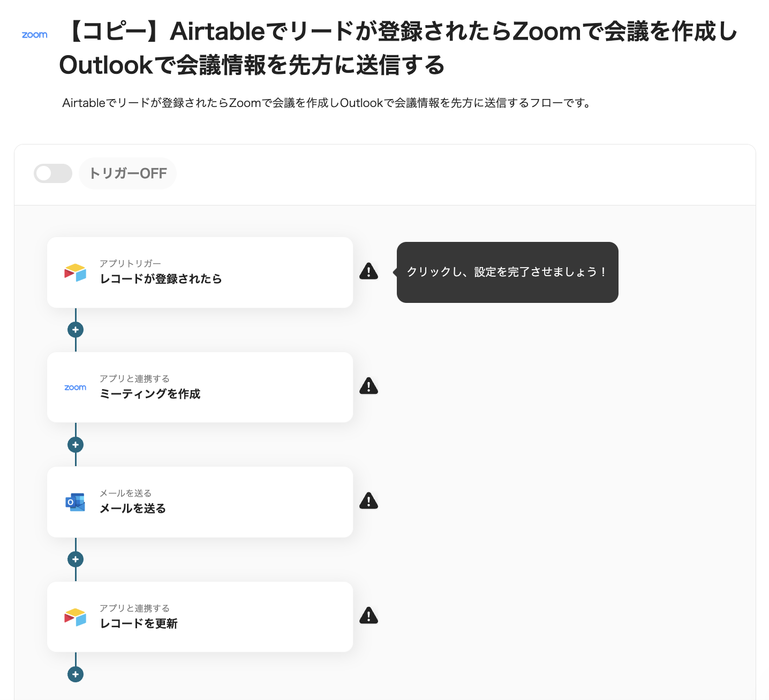Click warning icon beside ミーティングを作成
Screen dimensions: 769x700
(368, 386)
